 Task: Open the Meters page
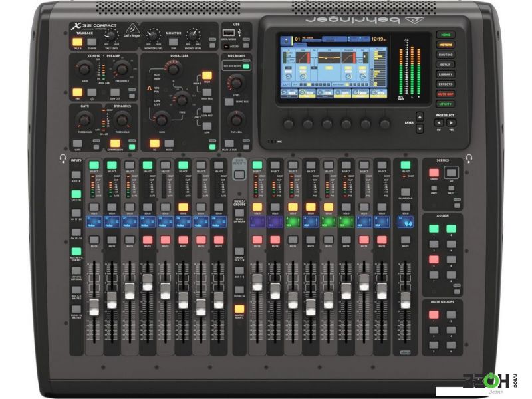click(446, 45)
